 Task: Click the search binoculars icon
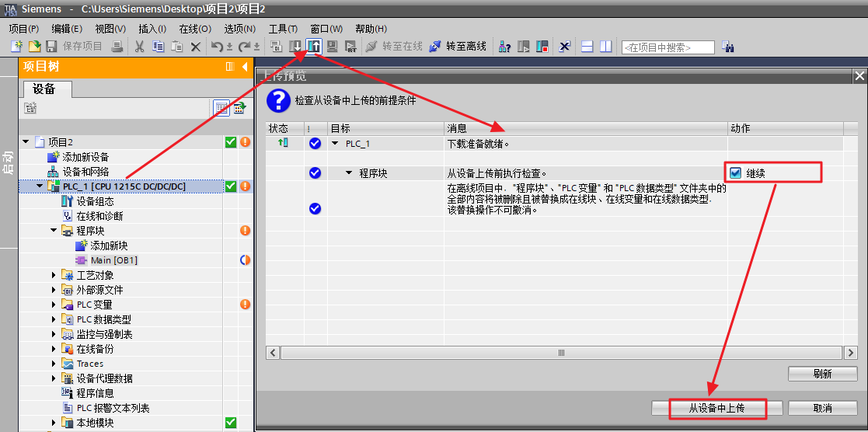pyautogui.click(x=728, y=47)
